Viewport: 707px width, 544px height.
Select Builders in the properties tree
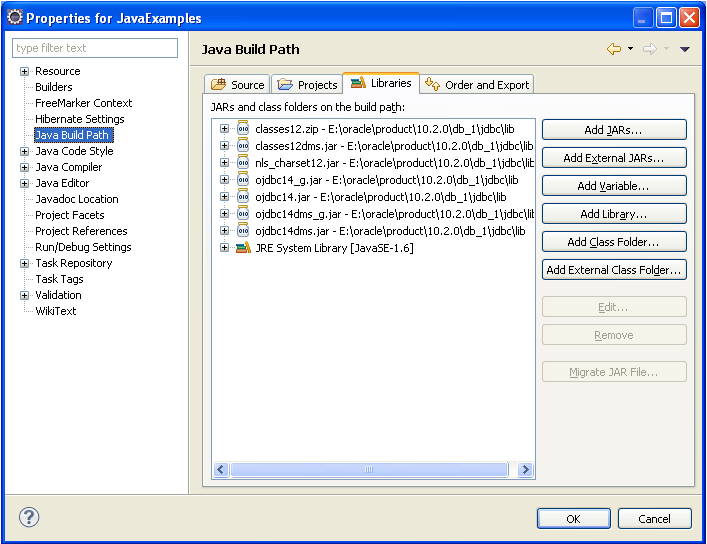(x=54, y=87)
